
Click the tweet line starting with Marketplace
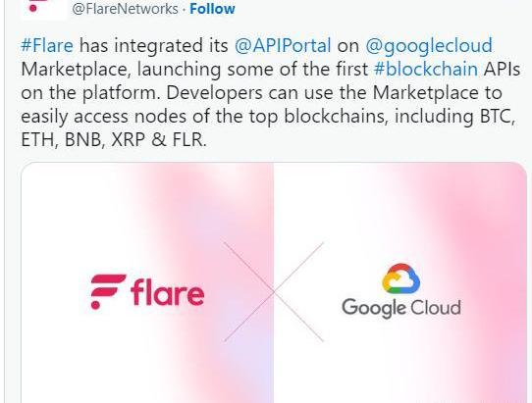[270, 70]
